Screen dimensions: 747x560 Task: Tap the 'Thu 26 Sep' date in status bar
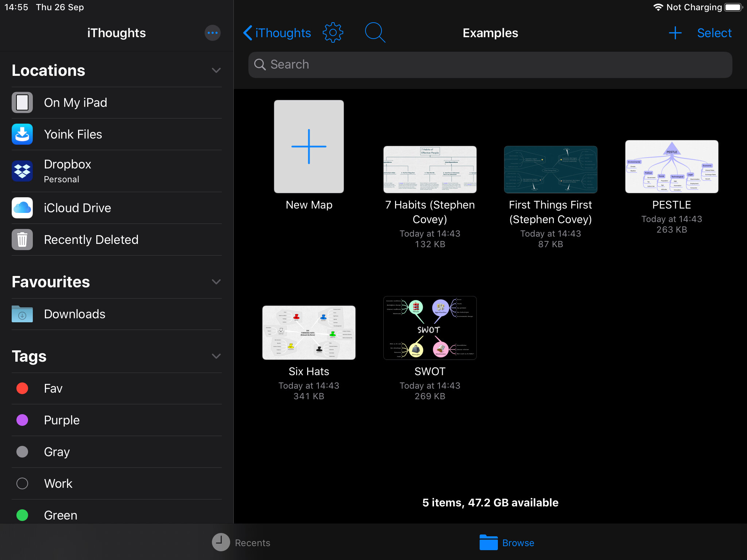click(60, 7)
